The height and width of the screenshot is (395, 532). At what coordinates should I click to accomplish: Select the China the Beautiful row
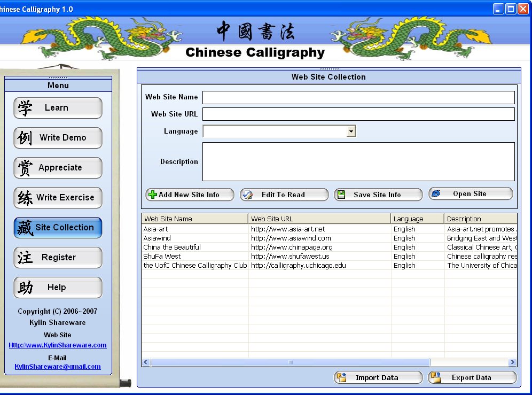(x=329, y=247)
